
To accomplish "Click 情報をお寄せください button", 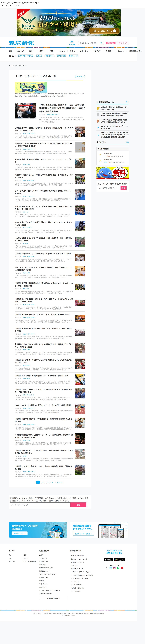I will point(53,598).
